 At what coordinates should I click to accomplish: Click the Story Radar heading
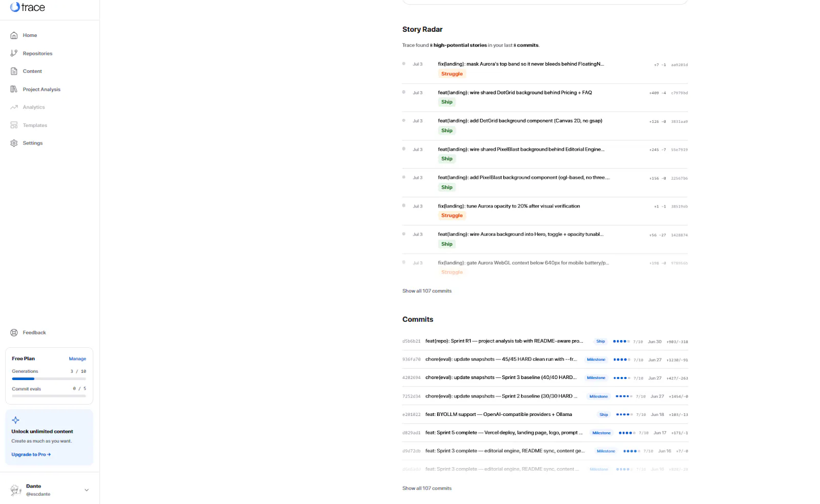coord(422,29)
